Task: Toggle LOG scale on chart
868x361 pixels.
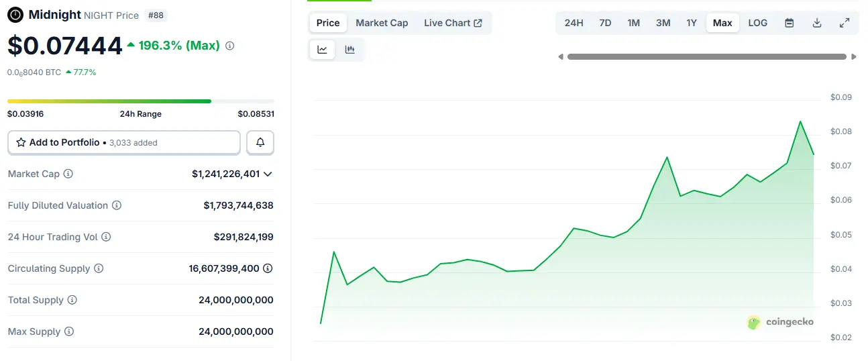Action: point(758,23)
